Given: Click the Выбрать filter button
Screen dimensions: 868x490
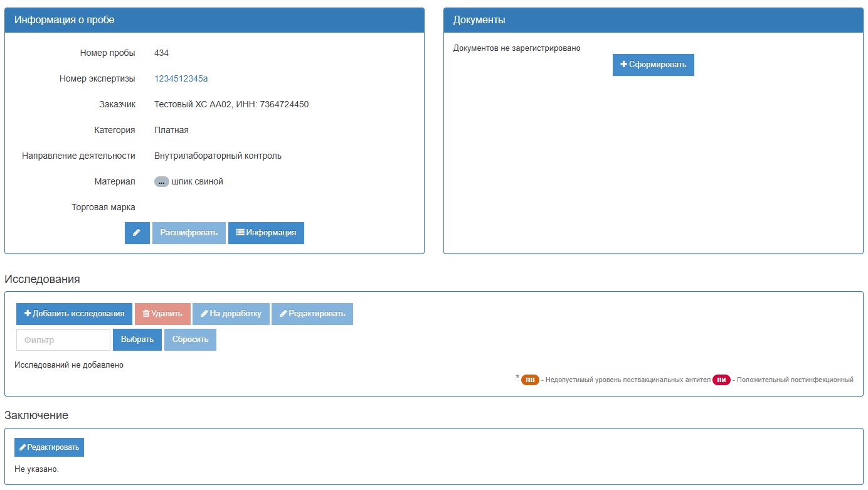Looking at the screenshot, I should click(137, 339).
